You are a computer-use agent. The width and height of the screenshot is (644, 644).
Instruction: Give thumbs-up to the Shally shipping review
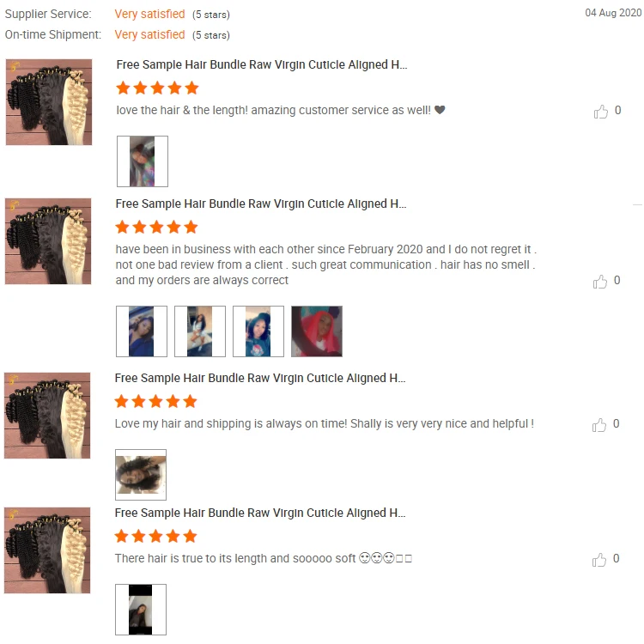(599, 425)
